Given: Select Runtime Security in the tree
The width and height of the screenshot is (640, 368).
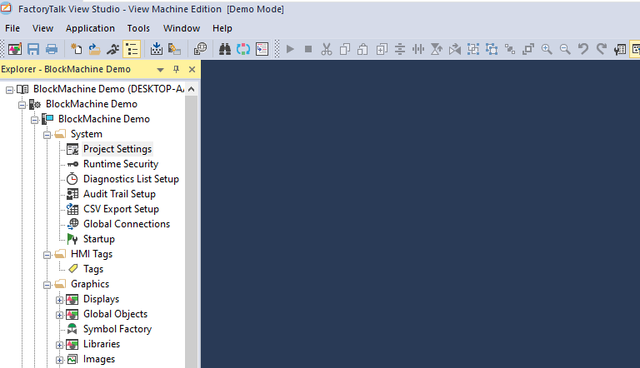Looking at the screenshot, I should [120, 164].
